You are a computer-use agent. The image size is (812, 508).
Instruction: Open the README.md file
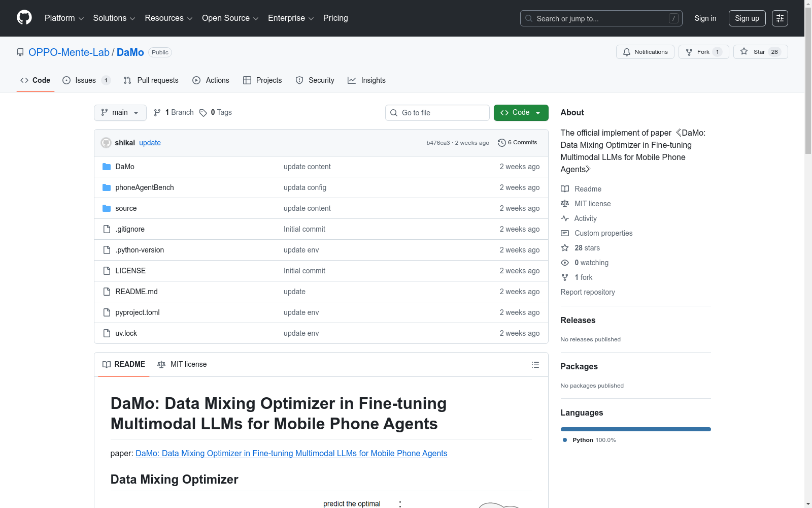click(x=137, y=292)
